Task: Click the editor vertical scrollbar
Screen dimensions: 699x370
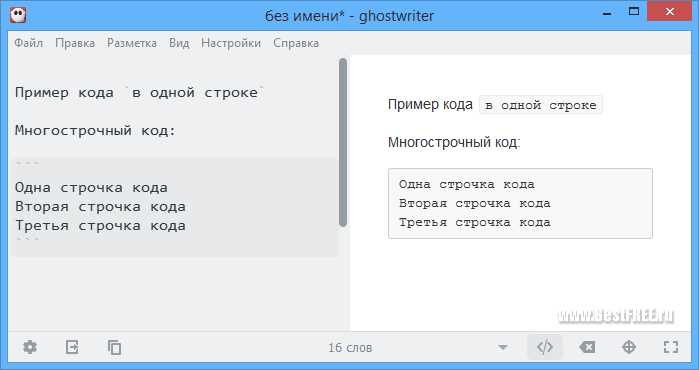Action: [343, 143]
